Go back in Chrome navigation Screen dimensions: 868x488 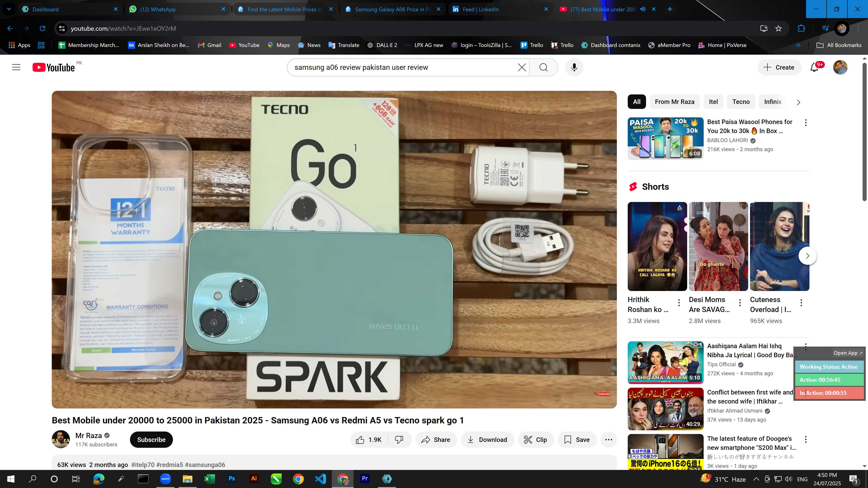click(x=10, y=29)
